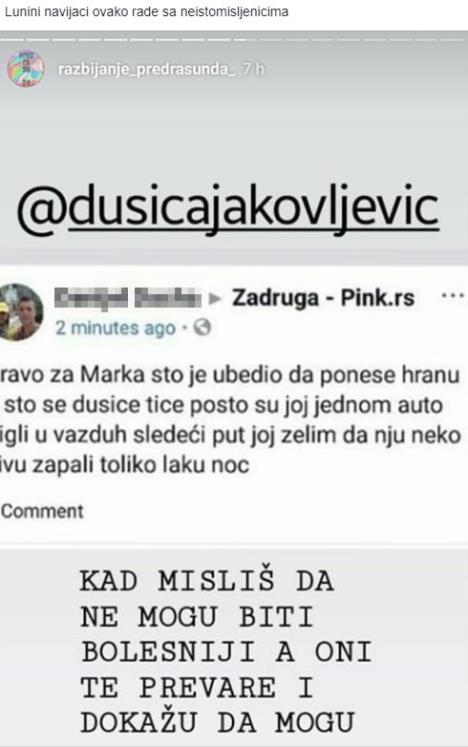Click the globe public-visibility icon

[x=202, y=328]
